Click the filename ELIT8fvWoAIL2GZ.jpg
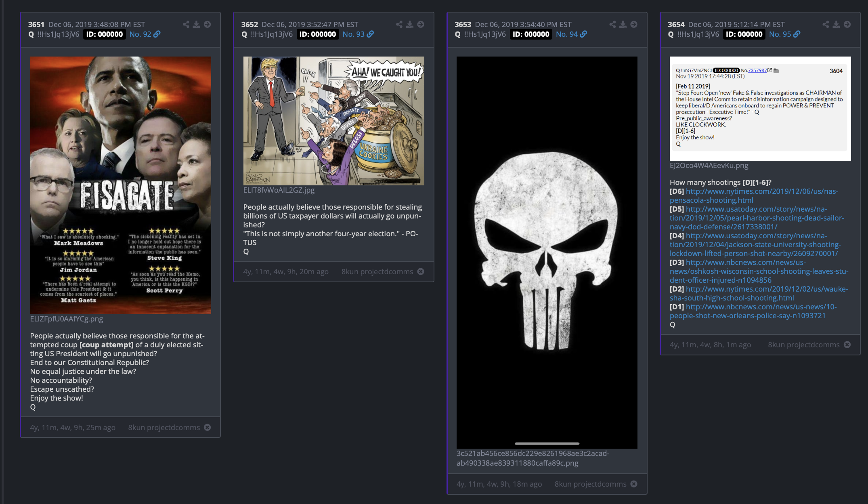The height and width of the screenshot is (504, 868). [x=279, y=190]
